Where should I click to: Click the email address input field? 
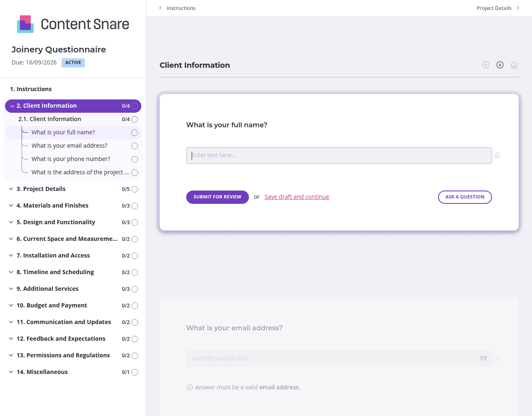pos(339,359)
